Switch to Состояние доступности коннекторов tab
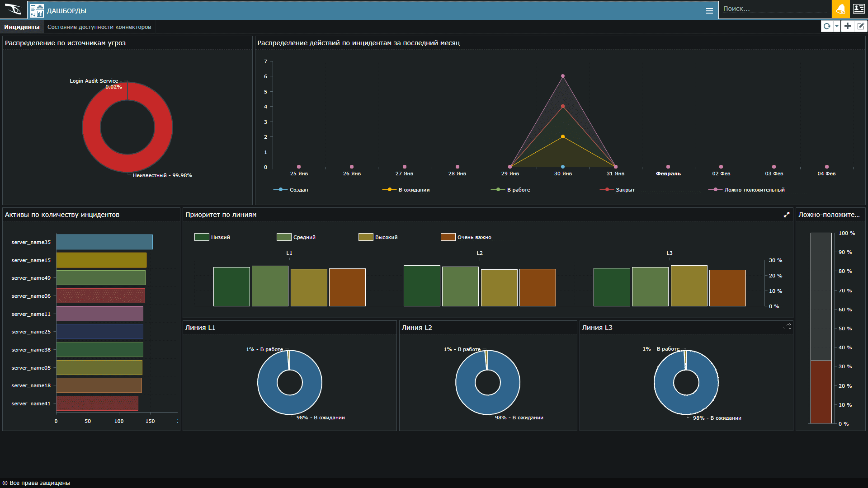 [x=99, y=27]
